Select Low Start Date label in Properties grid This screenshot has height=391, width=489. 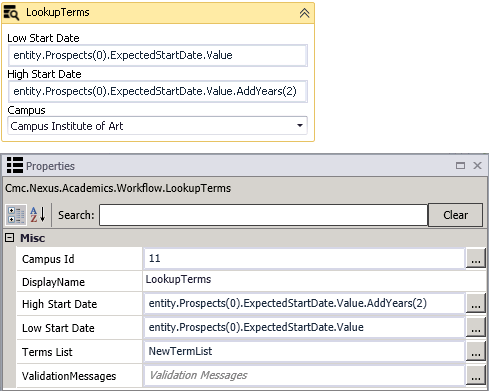tap(58, 328)
